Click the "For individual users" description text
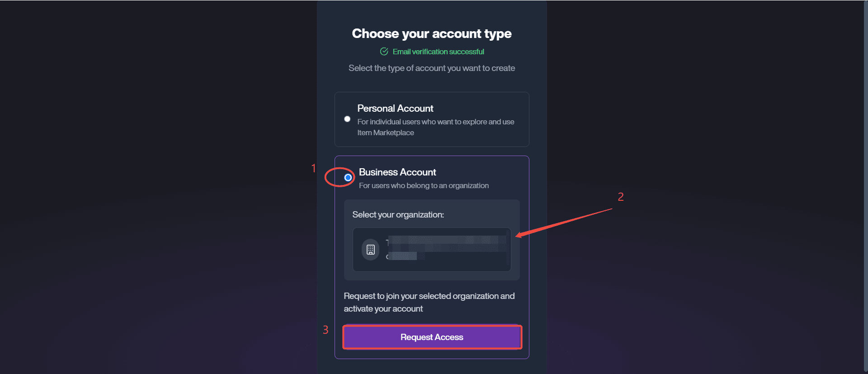This screenshot has width=868, height=374. tap(435, 127)
